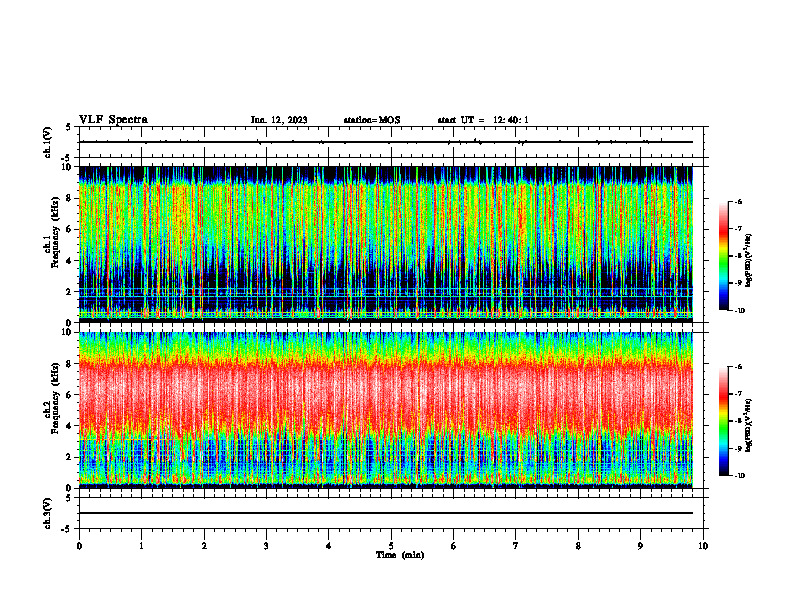Click ch.1 frequency axis "6" tick label
The height and width of the screenshot is (612, 792).
[70, 229]
